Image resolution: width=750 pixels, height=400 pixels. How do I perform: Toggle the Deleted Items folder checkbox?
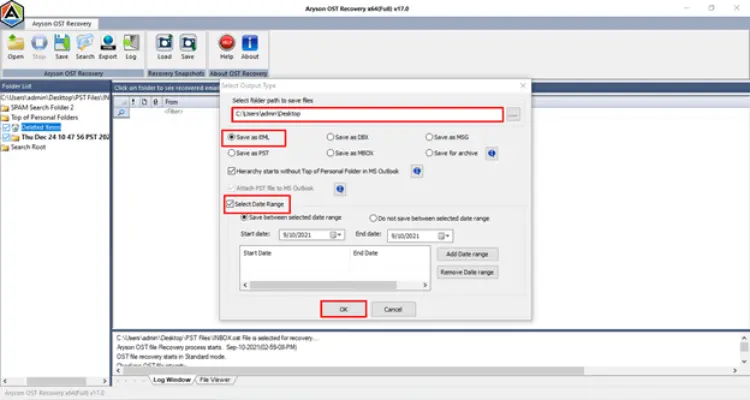coord(6,127)
